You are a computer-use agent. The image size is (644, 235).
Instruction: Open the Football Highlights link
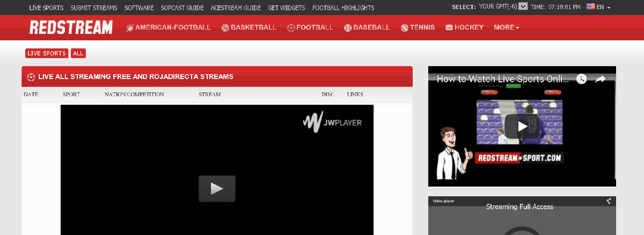343,8
